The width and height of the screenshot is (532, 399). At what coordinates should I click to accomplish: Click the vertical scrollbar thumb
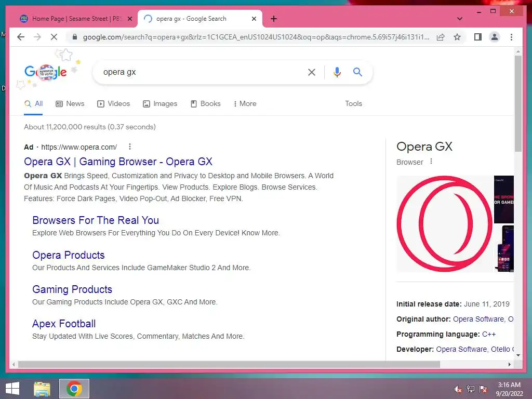point(518,103)
